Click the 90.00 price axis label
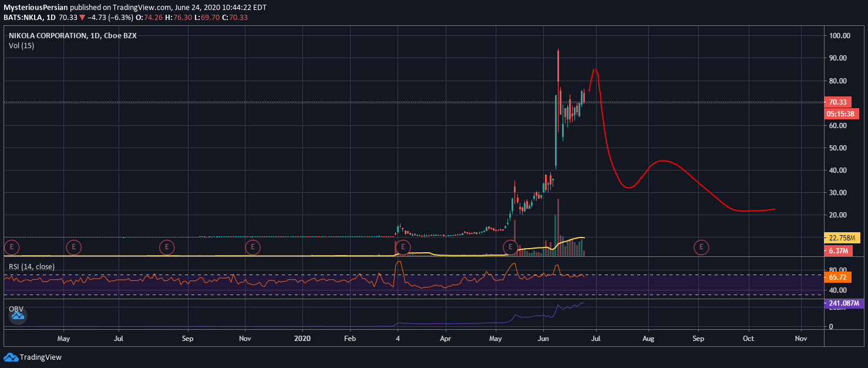868x368 pixels. pyautogui.click(x=838, y=58)
